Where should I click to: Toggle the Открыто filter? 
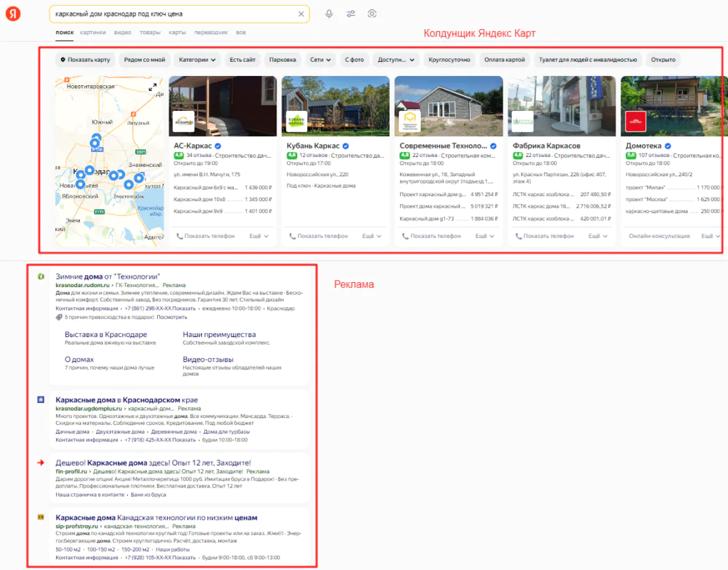click(663, 60)
